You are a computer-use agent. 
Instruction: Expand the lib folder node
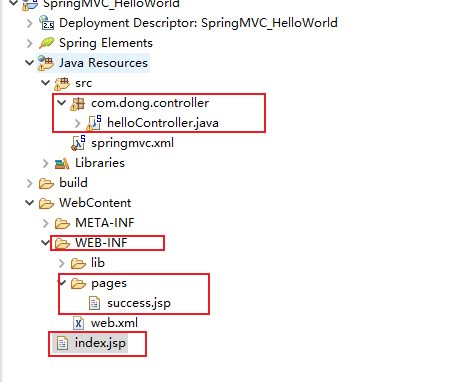[x=62, y=263]
